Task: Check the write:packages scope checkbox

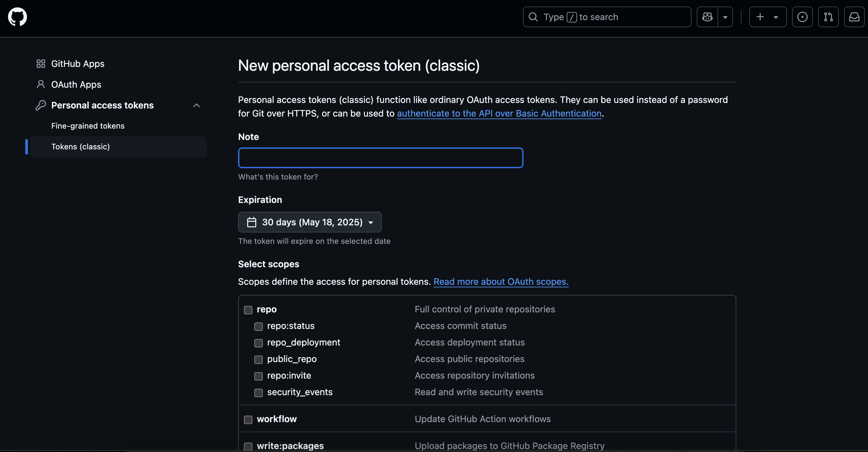Action: (248, 446)
